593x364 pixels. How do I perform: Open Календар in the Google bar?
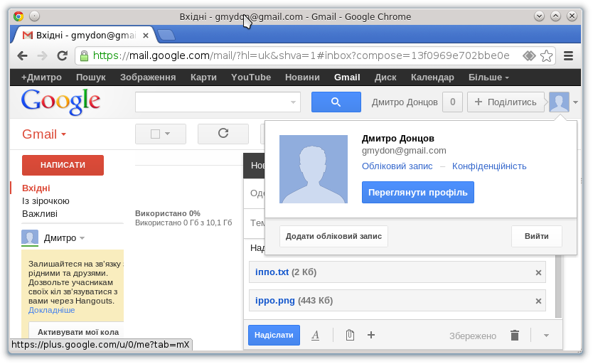pos(432,77)
